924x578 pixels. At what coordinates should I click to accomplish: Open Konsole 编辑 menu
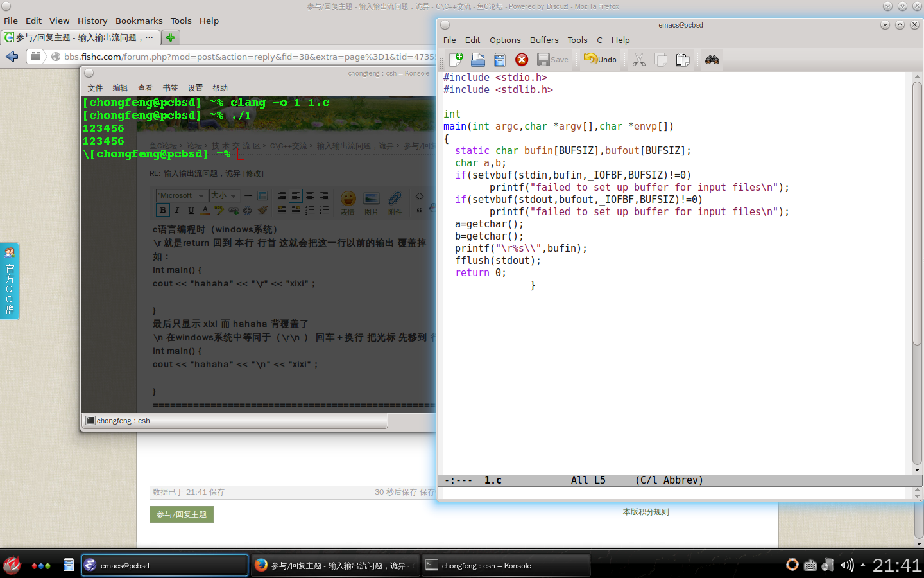(120, 88)
